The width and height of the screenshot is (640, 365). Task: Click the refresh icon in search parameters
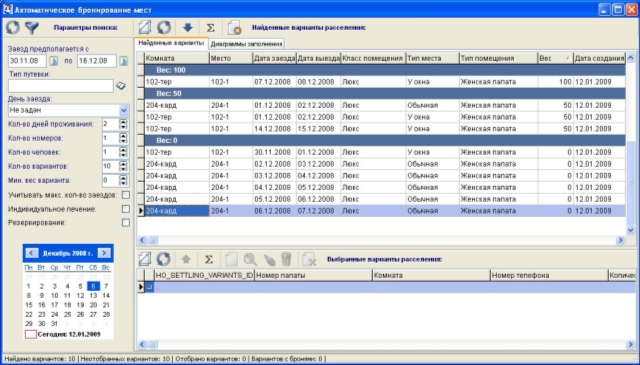(x=13, y=27)
